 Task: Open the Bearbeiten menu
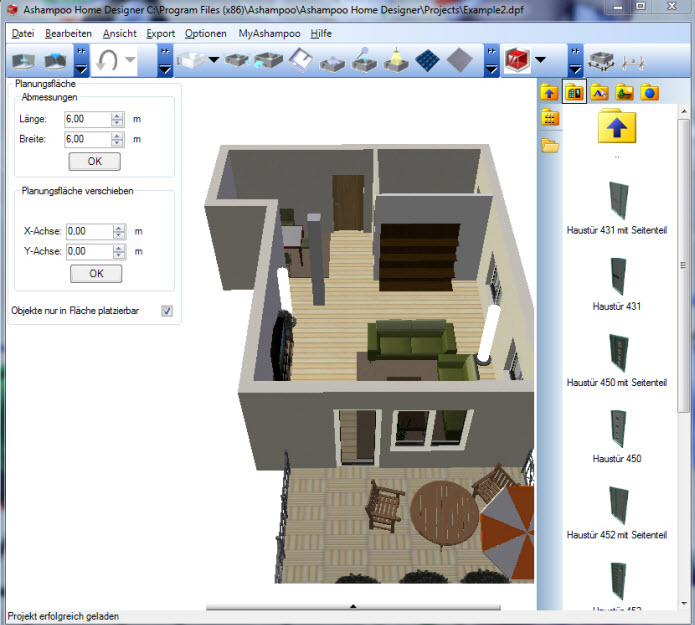68,34
